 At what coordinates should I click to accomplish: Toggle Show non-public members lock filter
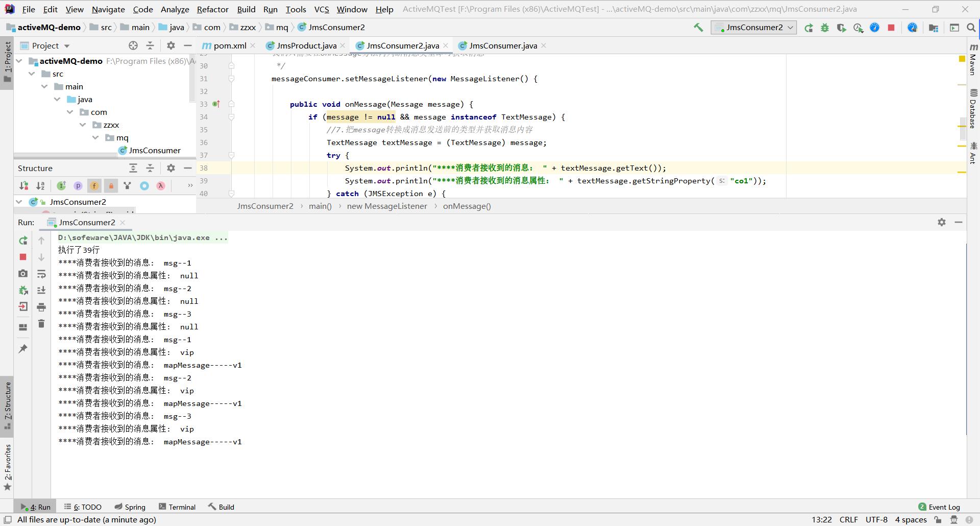(x=111, y=186)
